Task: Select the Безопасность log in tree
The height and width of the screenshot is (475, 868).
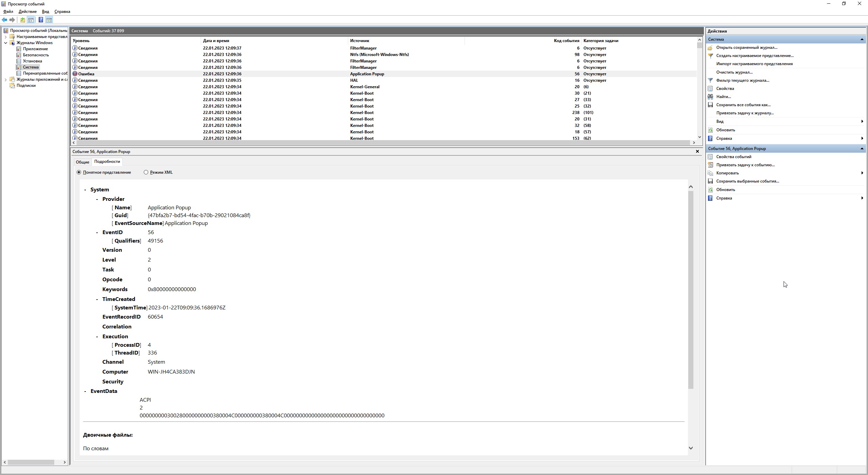Action: tap(36, 55)
